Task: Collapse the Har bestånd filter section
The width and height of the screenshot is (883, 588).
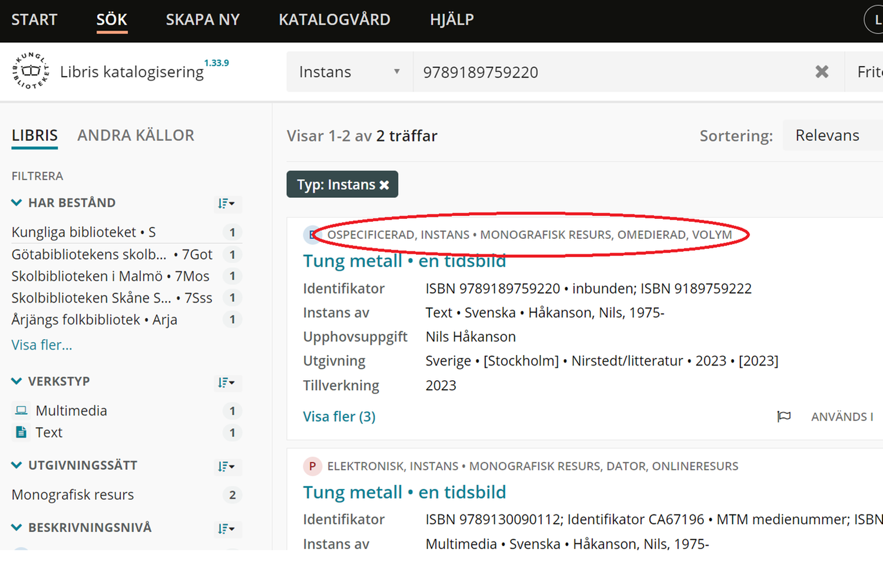Action: pyautogui.click(x=16, y=202)
